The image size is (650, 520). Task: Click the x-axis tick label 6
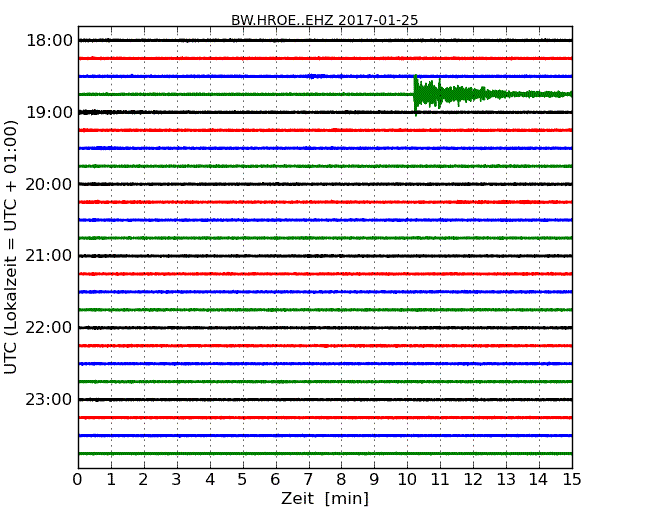coord(276,479)
